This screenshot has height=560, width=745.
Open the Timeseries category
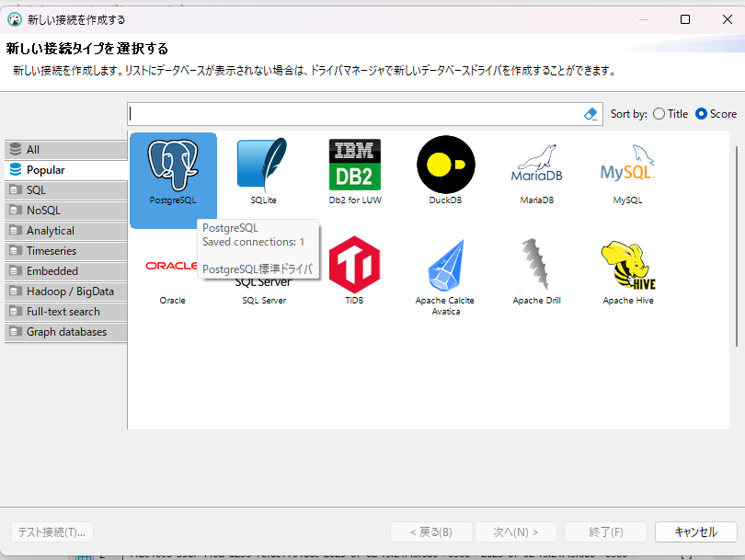pyautogui.click(x=66, y=251)
